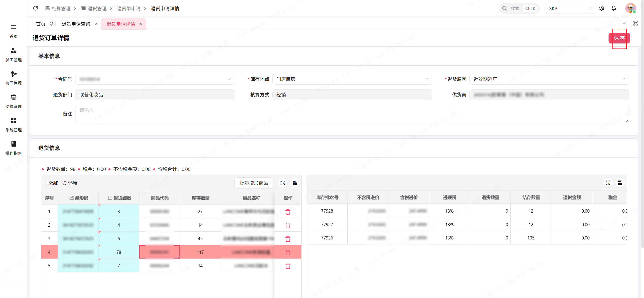This screenshot has width=644, height=298.
Task: Click the 批量增加商品 button
Action: point(254,183)
